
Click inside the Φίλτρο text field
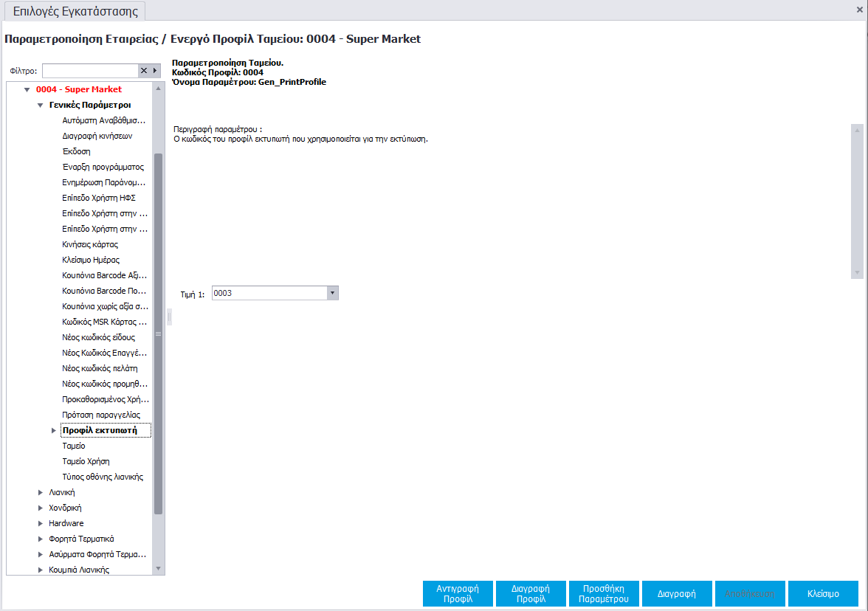90,71
